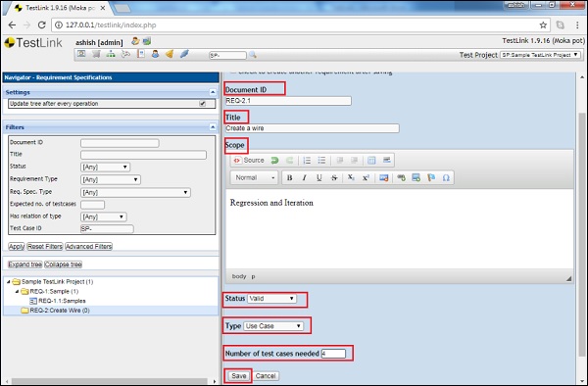Open the Chrome three-dot menu

[x=577, y=25]
